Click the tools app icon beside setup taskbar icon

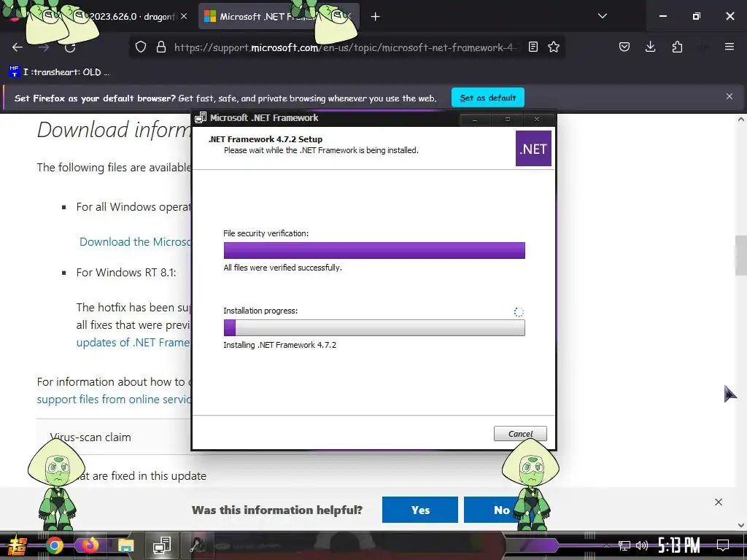pos(197,545)
